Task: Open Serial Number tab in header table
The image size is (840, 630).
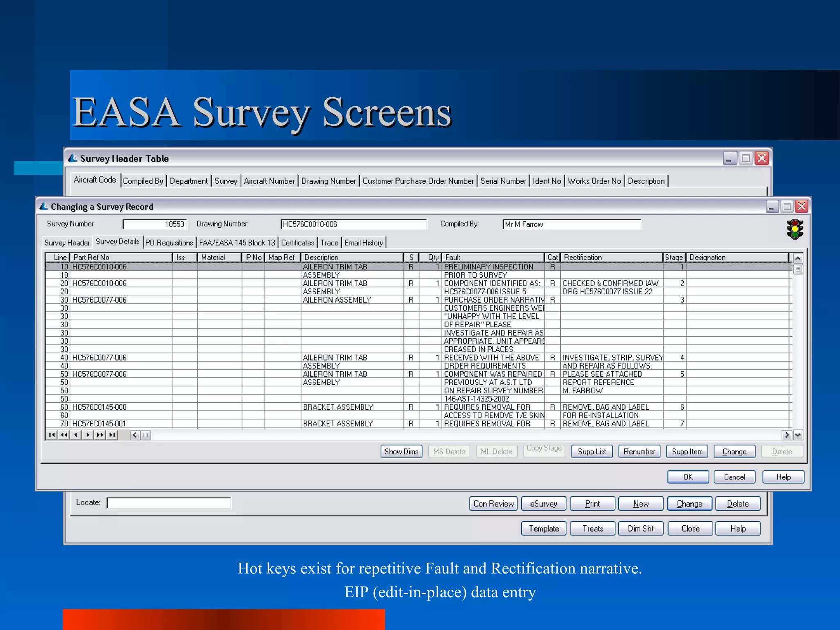Action: [503, 181]
